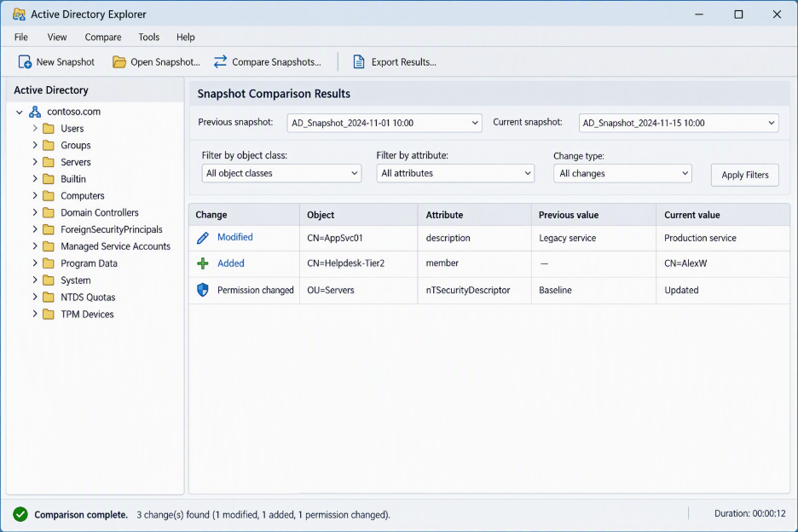Viewport: 798px width, 532px height.
Task: Open the Previous snapshot dropdown
Action: pos(385,123)
